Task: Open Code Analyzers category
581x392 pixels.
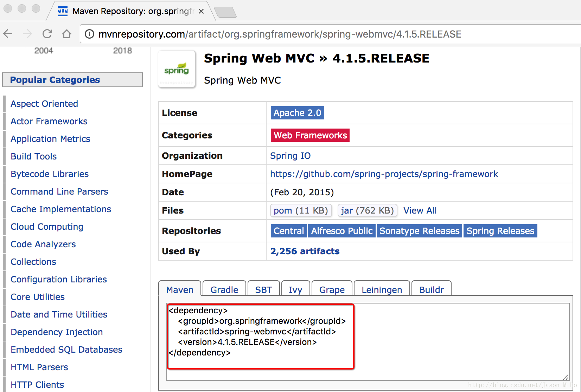Action: pyautogui.click(x=43, y=244)
